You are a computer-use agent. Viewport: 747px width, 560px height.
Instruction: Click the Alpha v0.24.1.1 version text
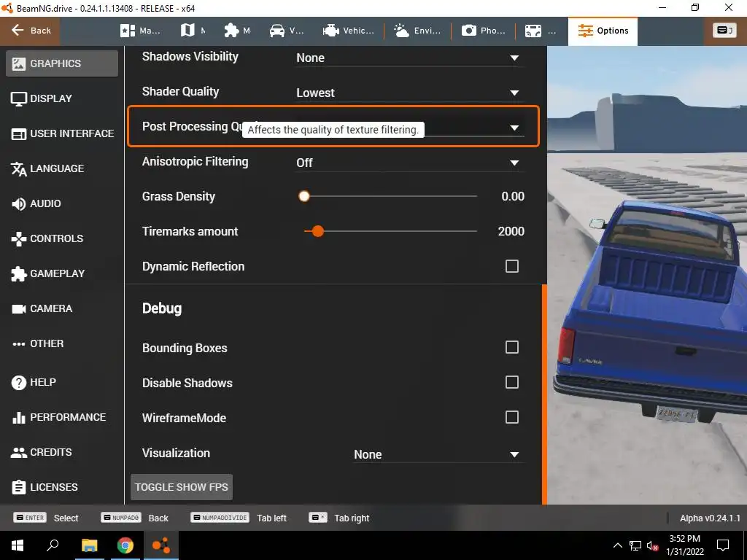[x=710, y=518]
